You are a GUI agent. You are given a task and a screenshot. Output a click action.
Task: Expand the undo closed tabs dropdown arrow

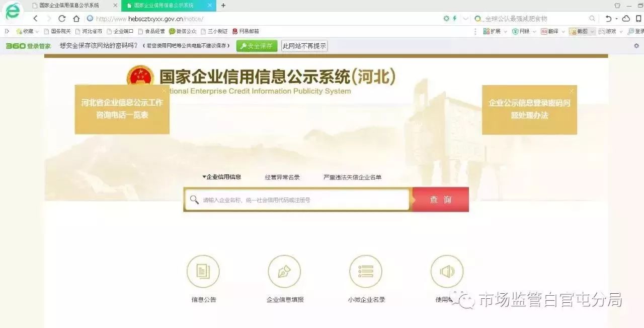coord(616,19)
